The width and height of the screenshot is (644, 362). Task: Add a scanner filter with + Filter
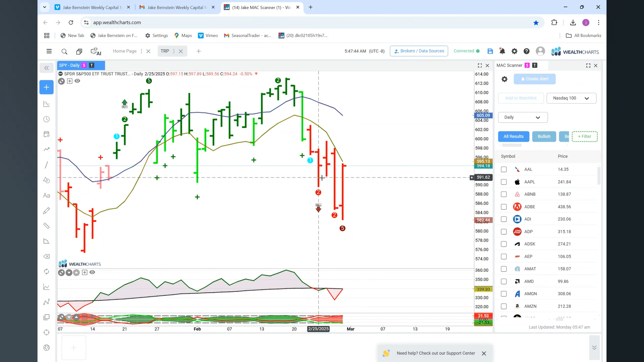point(585,136)
